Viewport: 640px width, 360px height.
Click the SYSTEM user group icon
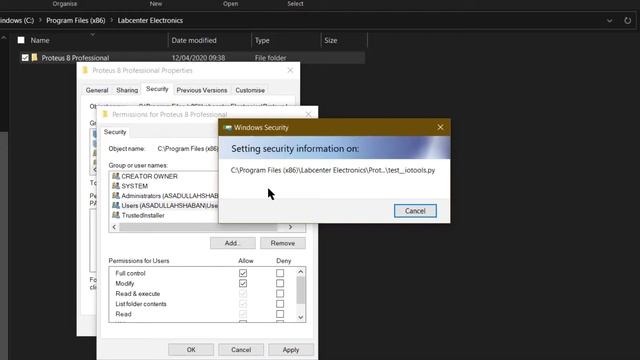(116, 186)
